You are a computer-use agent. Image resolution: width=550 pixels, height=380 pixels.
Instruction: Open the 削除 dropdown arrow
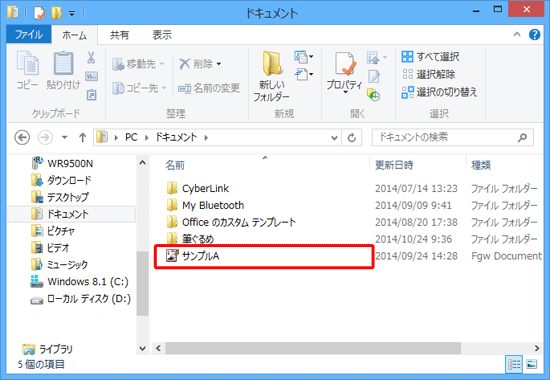219,64
